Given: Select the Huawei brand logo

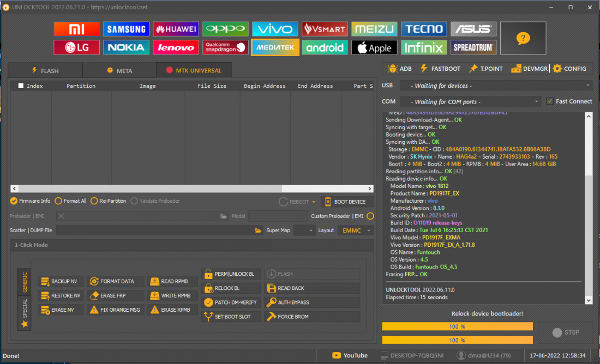Looking at the screenshot, I should coord(176,29).
